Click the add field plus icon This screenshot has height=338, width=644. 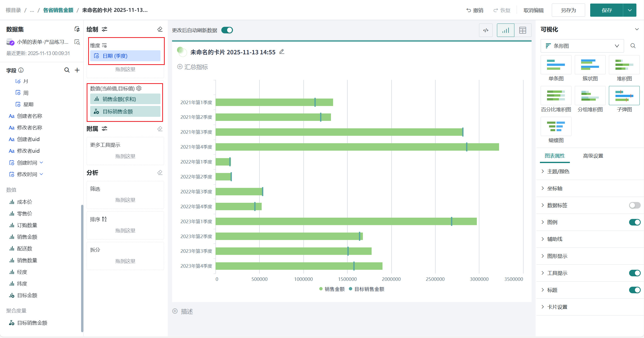77,70
